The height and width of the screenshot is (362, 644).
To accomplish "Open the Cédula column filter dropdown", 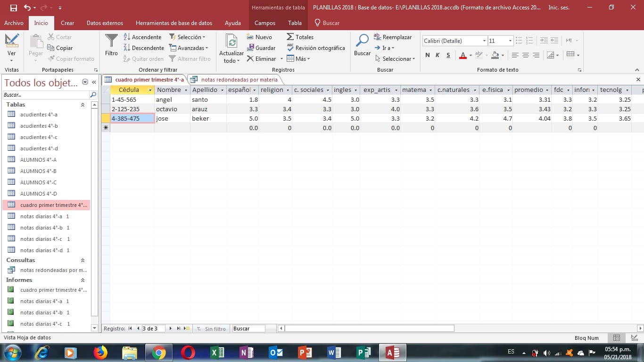I will [149, 90].
